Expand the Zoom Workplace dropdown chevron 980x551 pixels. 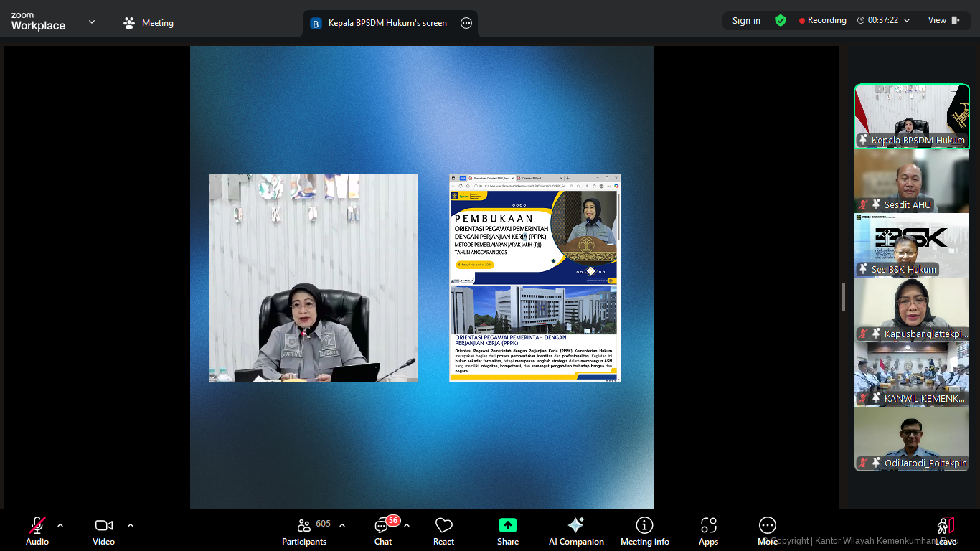click(x=92, y=22)
